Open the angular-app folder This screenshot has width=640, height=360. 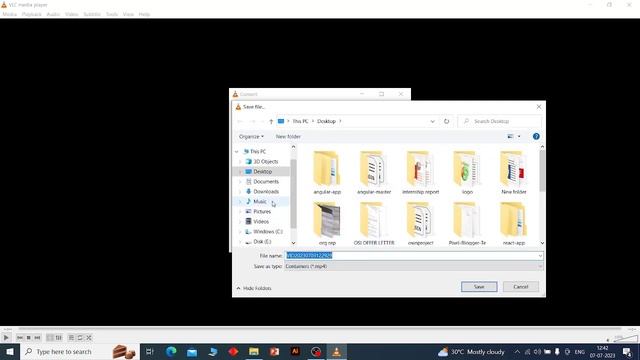pos(327,173)
